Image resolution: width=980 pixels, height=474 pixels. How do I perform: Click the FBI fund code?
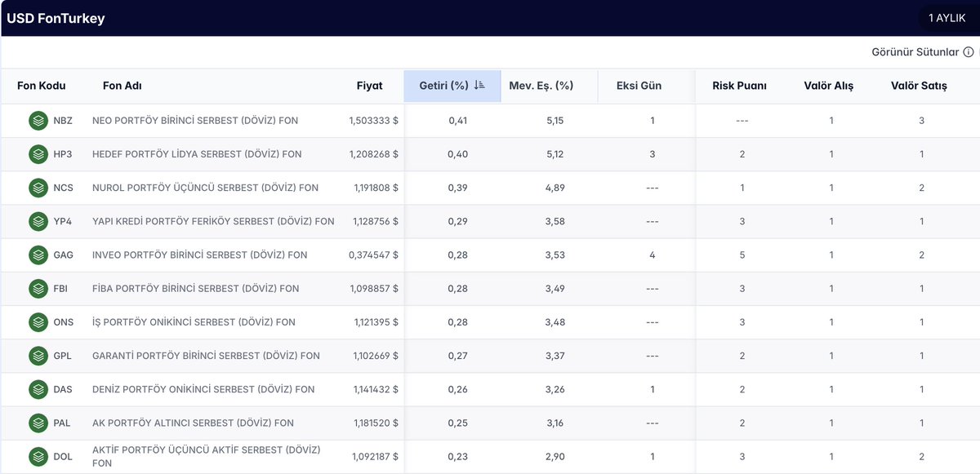coord(61,289)
